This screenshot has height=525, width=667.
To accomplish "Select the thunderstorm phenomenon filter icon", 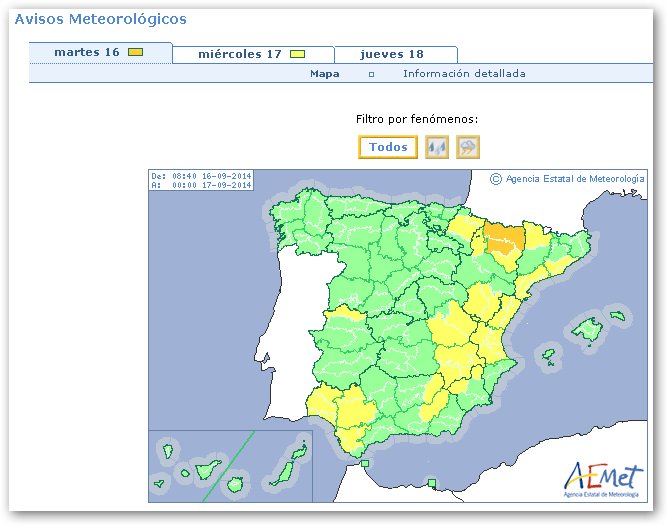I will (x=468, y=147).
